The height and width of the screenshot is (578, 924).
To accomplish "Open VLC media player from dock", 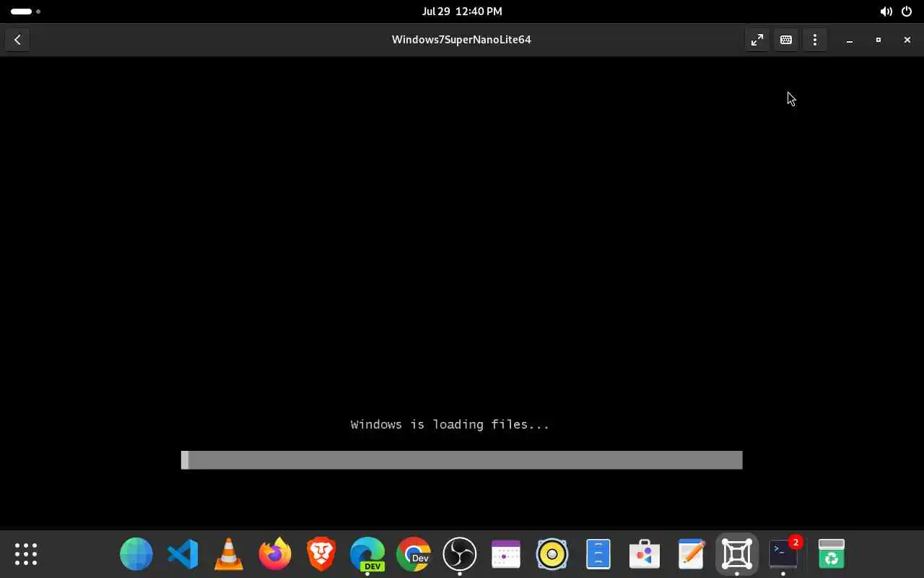I will 229,554.
